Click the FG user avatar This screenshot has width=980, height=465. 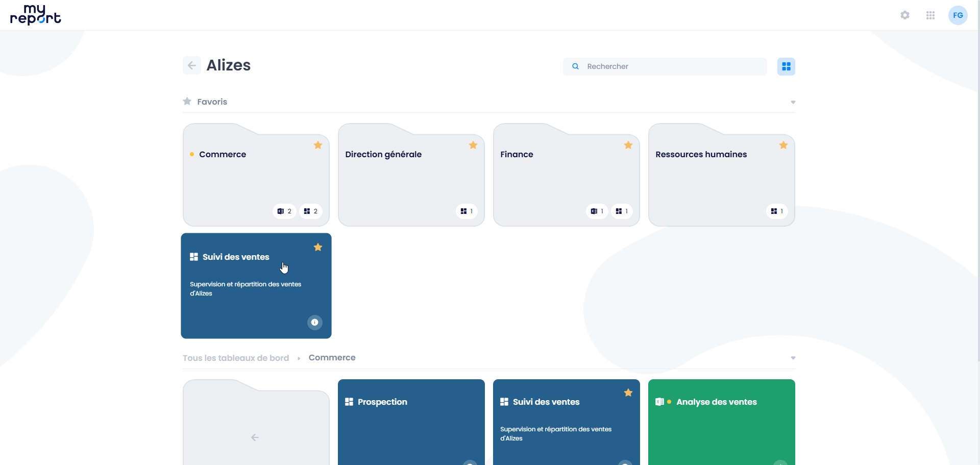[958, 15]
